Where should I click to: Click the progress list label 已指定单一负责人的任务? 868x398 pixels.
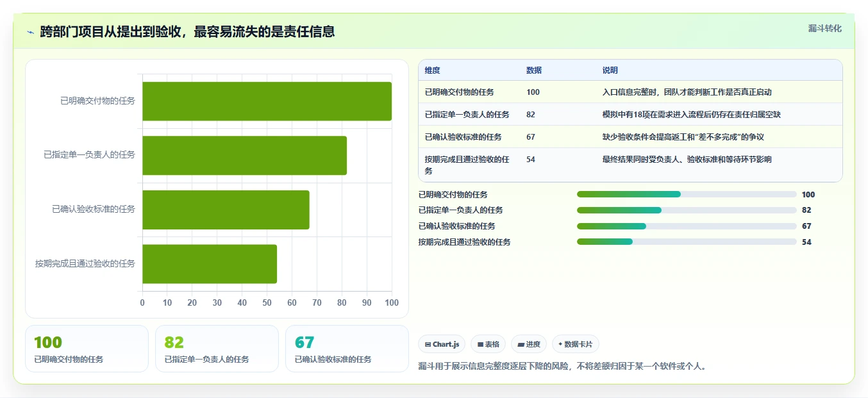(x=460, y=210)
